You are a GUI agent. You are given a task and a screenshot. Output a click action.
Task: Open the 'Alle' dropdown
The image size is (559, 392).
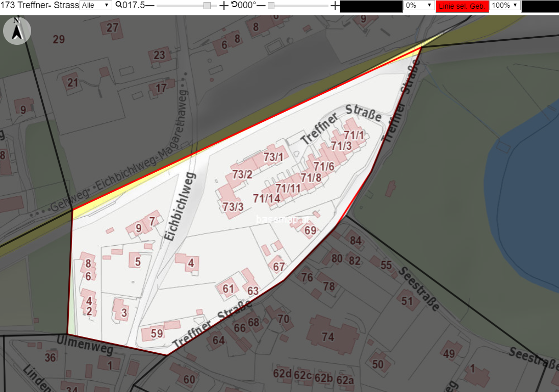tap(95, 5)
